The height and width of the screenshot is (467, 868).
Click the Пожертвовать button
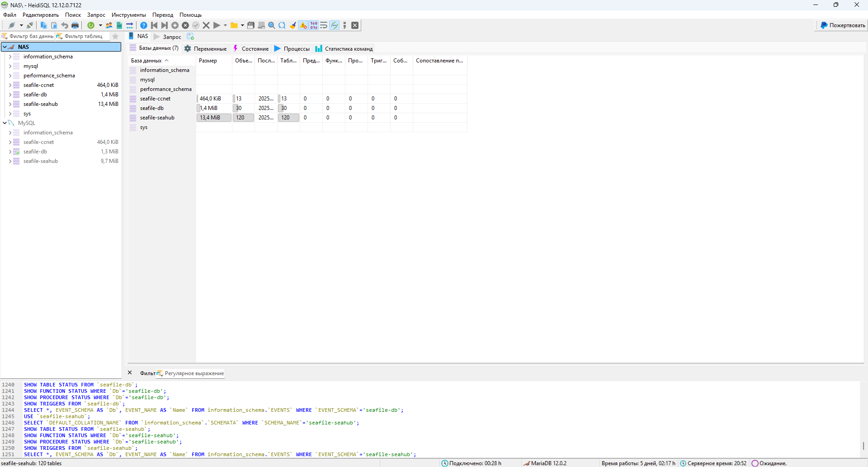tap(841, 25)
